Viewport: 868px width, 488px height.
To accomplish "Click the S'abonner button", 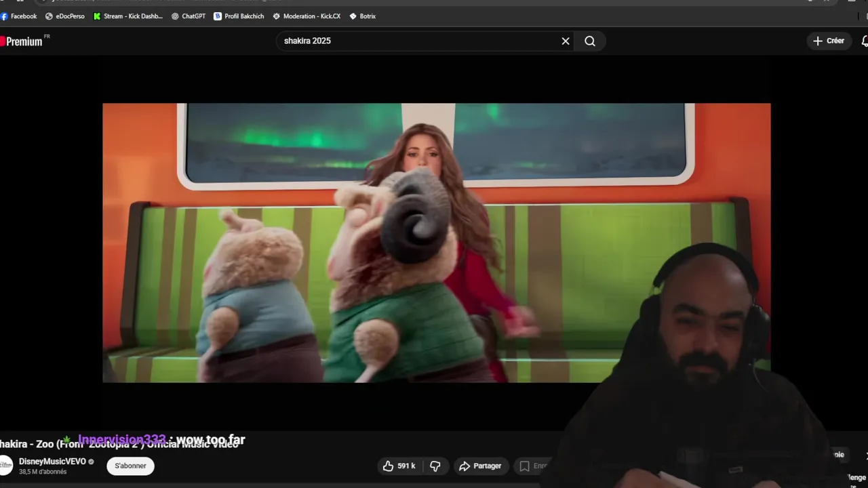I will coord(130,466).
